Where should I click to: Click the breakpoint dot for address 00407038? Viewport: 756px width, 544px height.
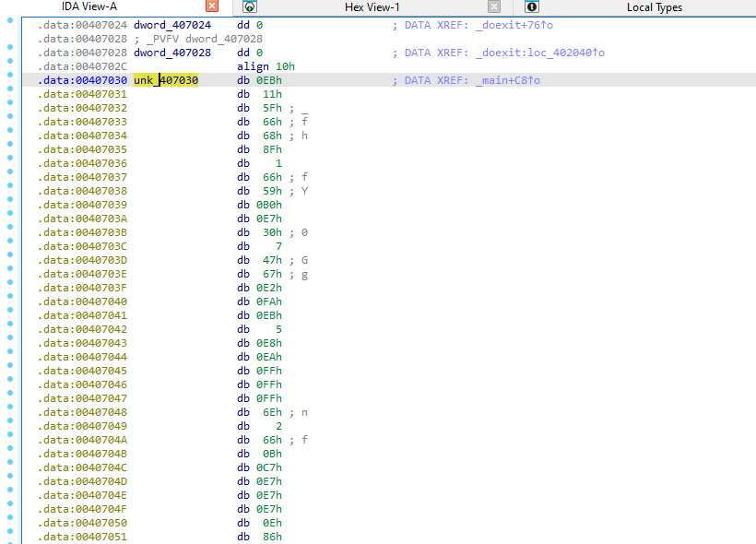coord(10,185)
